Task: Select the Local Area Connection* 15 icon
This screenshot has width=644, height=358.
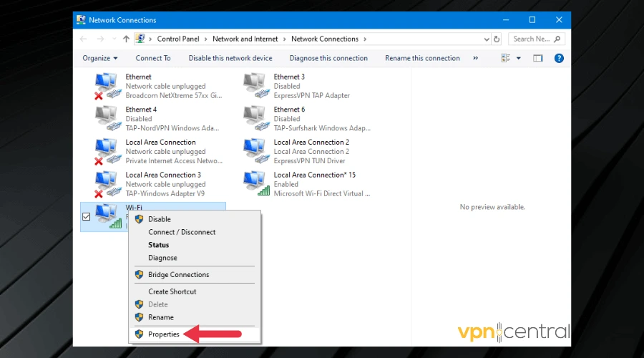Action: [256, 184]
